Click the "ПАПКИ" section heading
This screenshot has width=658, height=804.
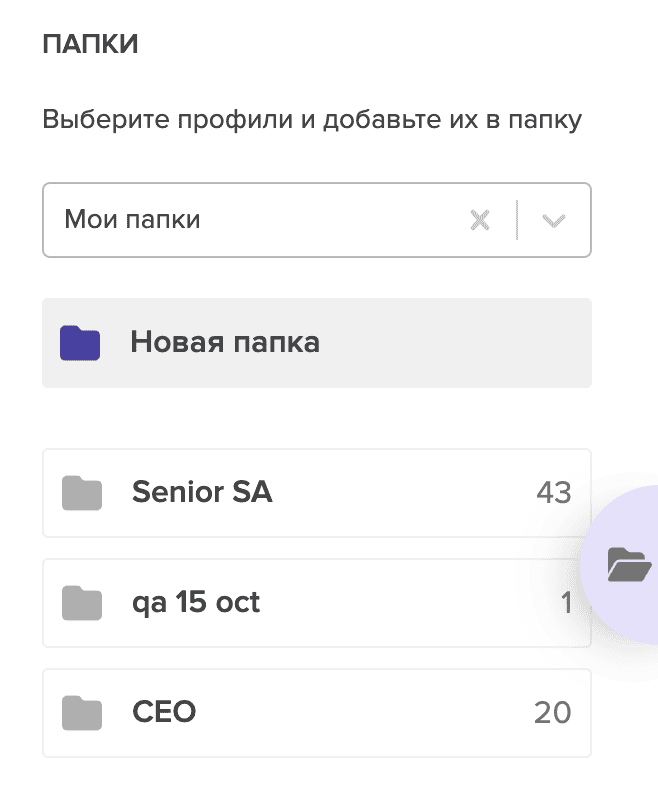click(90, 45)
